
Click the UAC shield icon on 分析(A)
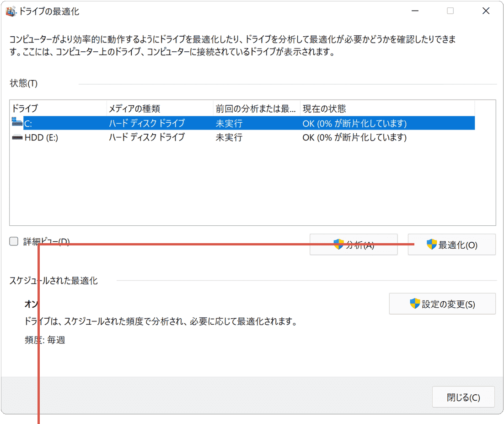tap(339, 245)
